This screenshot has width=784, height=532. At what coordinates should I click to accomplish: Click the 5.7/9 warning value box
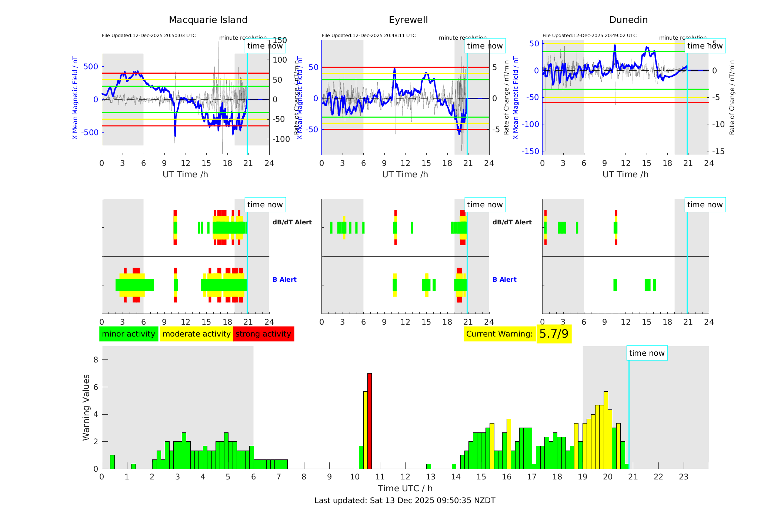click(x=554, y=334)
